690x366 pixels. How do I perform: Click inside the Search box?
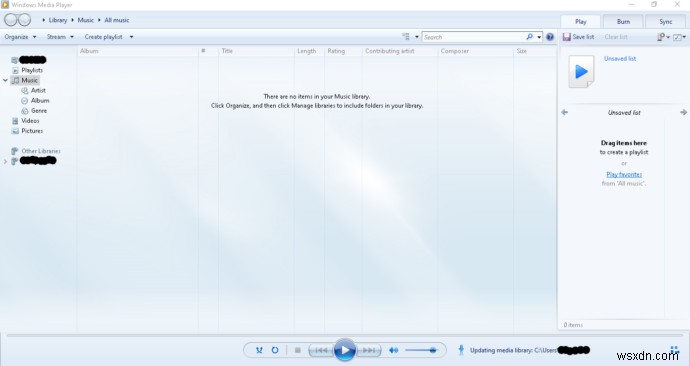tap(473, 37)
